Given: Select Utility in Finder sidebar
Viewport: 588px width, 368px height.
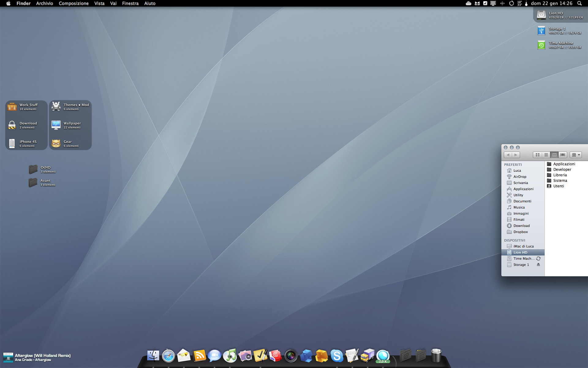Looking at the screenshot, I should tap(523, 195).
